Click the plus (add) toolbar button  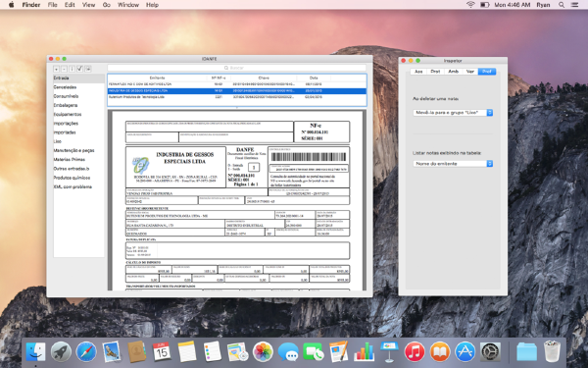click(x=56, y=69)
